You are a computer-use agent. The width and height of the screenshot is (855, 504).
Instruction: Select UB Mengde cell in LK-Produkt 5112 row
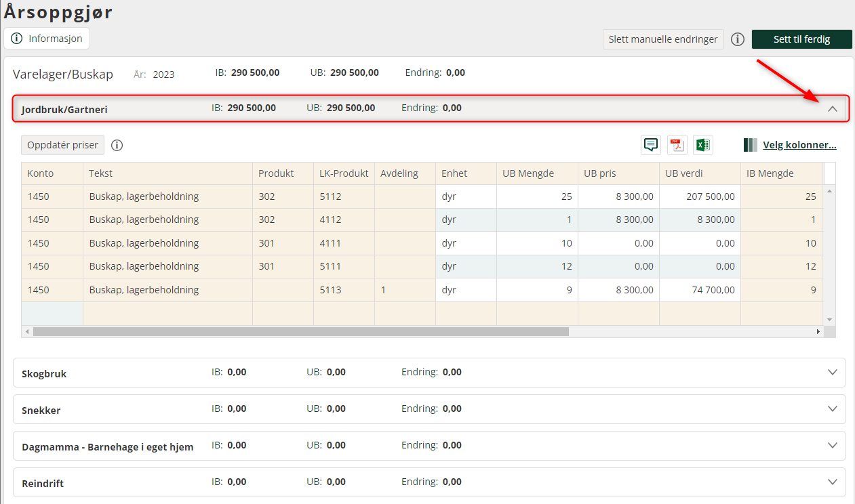coord(537,196)
